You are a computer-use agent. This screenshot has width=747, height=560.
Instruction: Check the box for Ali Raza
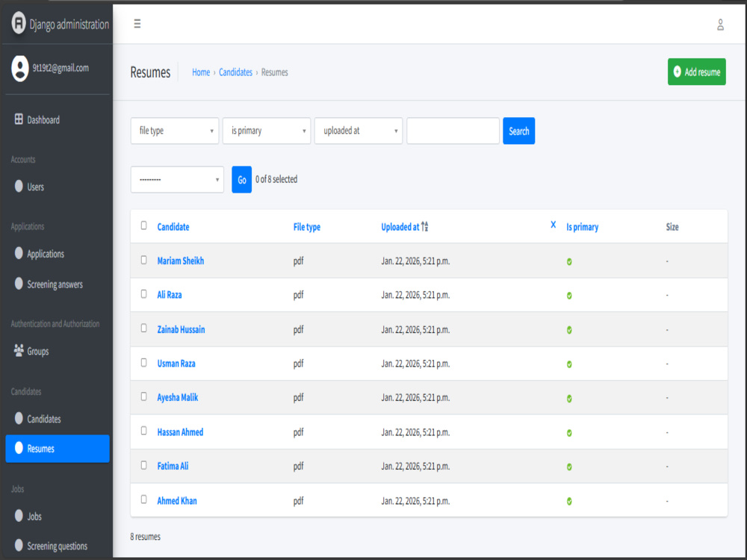pyautogui.click(x=144, y=294)
